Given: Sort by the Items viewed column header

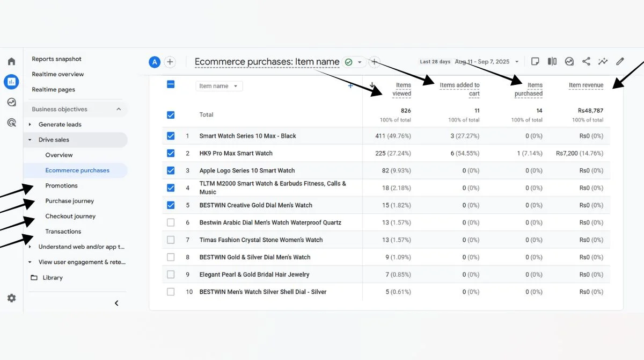Looking at the screenshot, I should [x=402, y=89].
